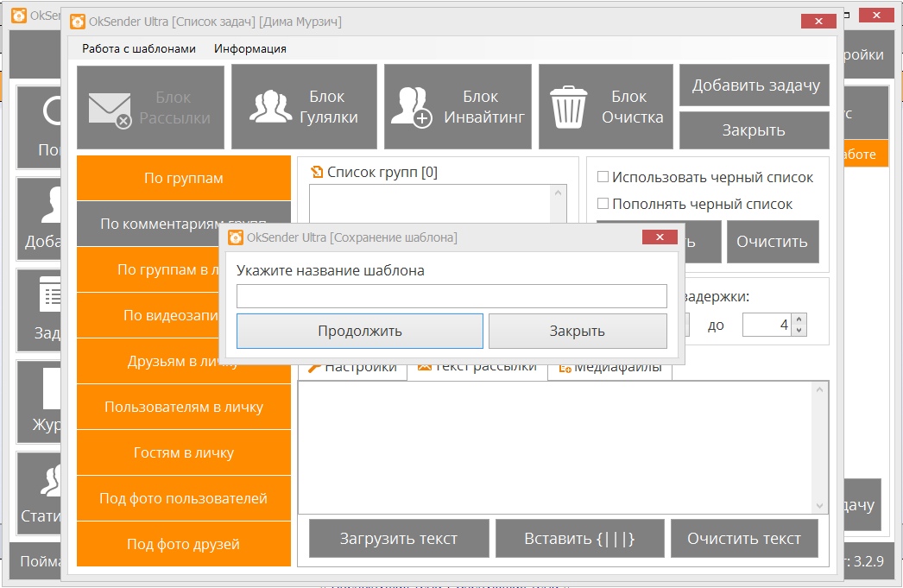Screen dimensions: 903x588
Task: Click the OkSender icon in the task list title bar
Action: coord(77,22)
